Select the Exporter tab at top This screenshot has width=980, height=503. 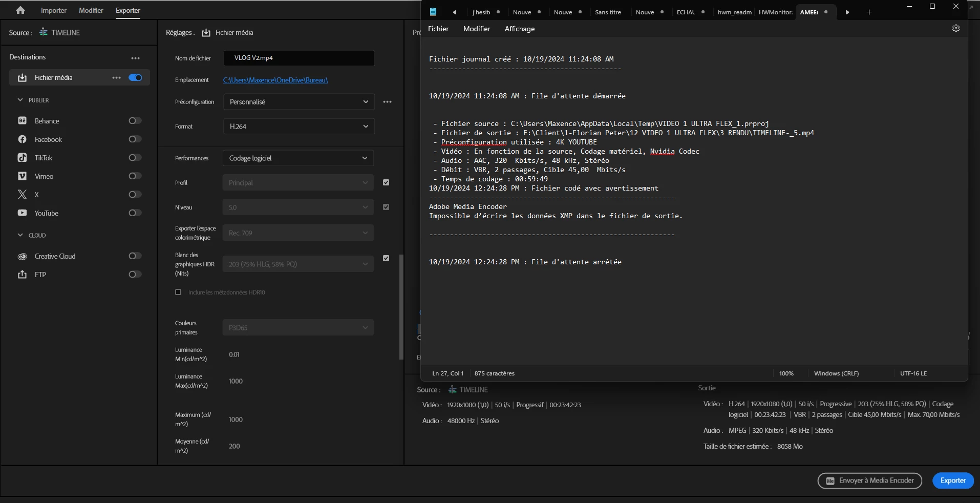pyautogui.click(x=128, y=10)
